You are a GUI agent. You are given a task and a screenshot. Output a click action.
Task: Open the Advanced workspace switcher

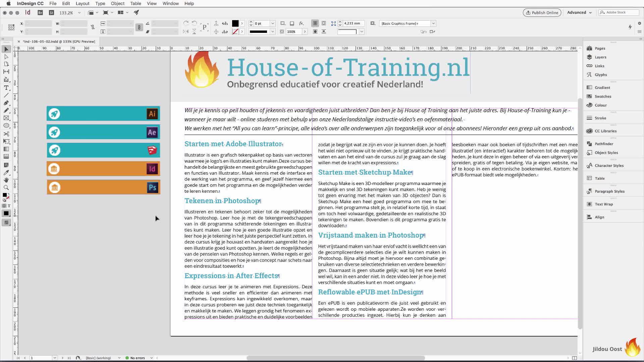click(x=579, y=12)
